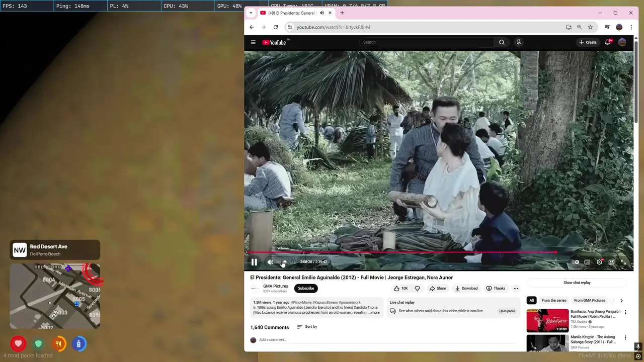Subscribe to GMA Pictures

pyautogui.click(x=306, y=288)
